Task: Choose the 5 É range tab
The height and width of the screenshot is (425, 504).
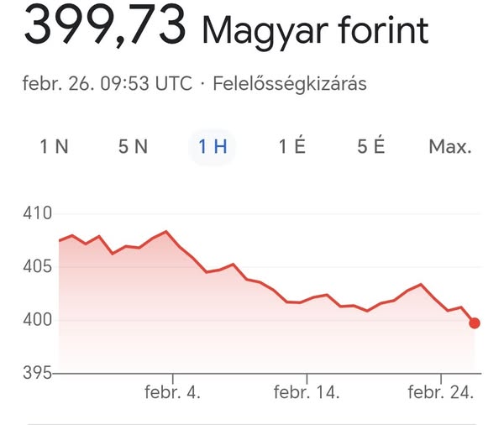Action: click(370, 147)
